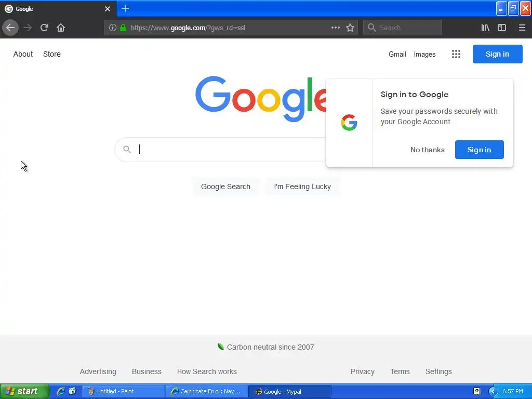532x399 pixels.
Task: Open the Terms footer link
Action: (400, 371)
